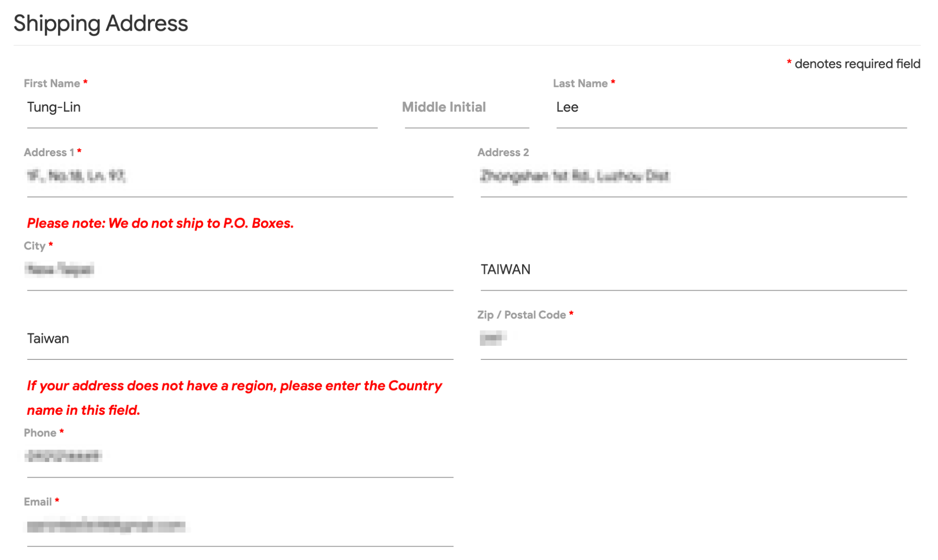Click the Last Name label
The height and width of the screenshot is (560, 938).
click(x=580, y=84)
